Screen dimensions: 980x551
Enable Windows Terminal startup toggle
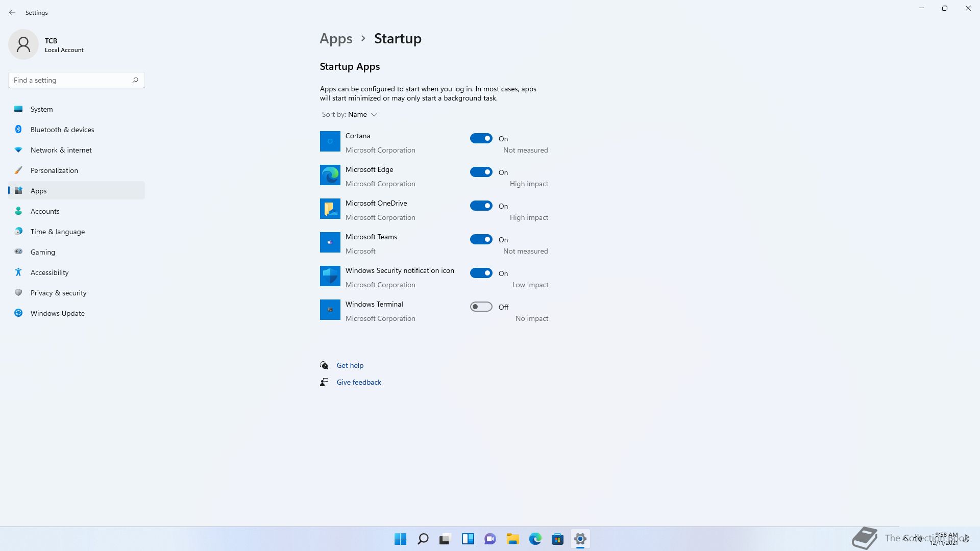tap(481, 307)
